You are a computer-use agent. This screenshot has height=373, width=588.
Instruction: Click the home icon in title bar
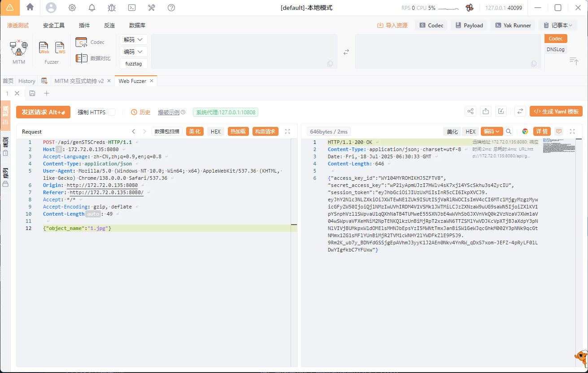pyautogui.click(x=30, y=7)
